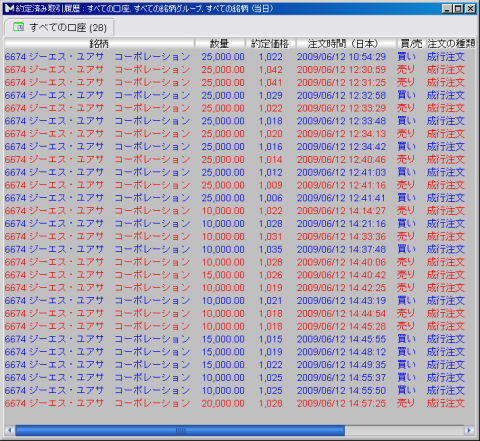Click the account icon on すべての口座 tab
480x441 pixels.
pyautogui.click(x=19, y=27)
